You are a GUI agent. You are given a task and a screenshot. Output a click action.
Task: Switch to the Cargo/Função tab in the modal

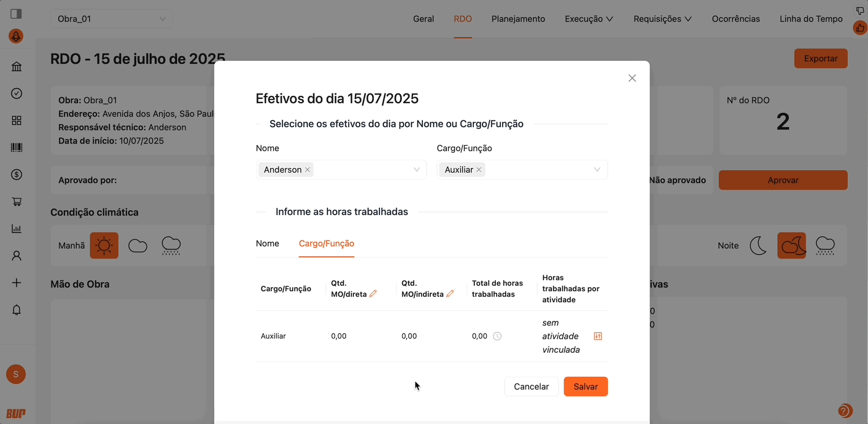tap(326, 243)
